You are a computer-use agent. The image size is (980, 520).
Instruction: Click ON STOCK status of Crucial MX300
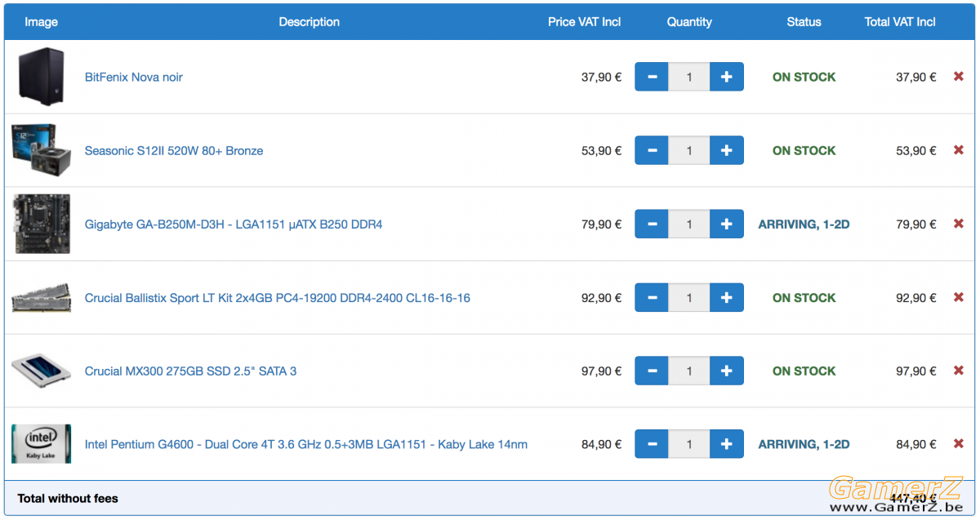point(804,371)
